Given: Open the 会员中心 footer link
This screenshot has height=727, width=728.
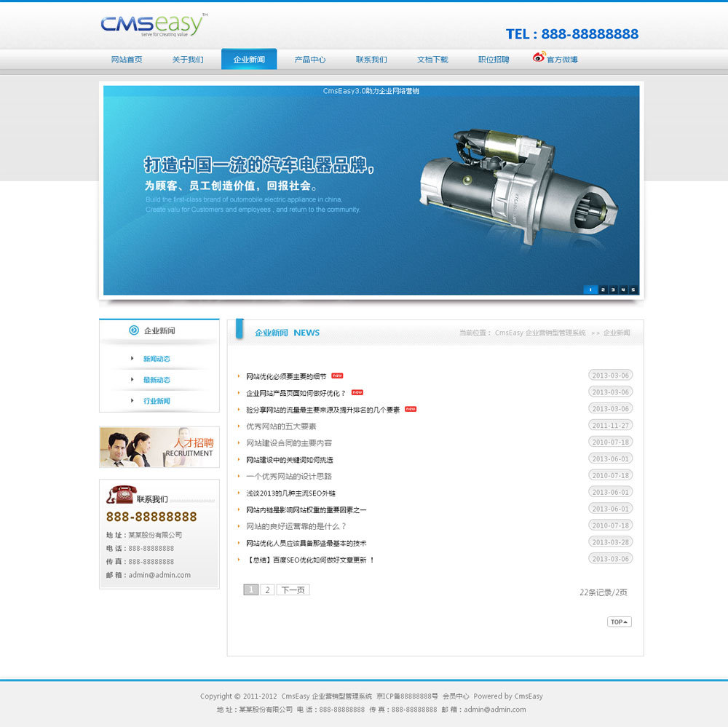Looking at the screenshot, I should [456, 696].
